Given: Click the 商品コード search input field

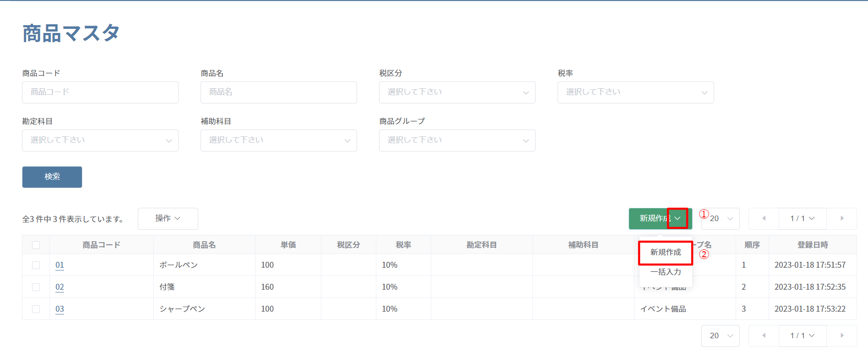Looking at the screenshot, I should click(100, 92).
